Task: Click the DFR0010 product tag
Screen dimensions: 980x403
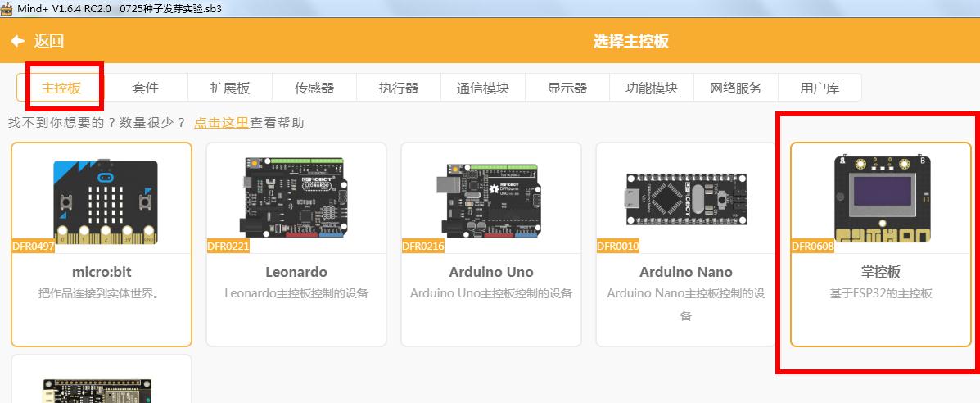Action: (618, 247)
